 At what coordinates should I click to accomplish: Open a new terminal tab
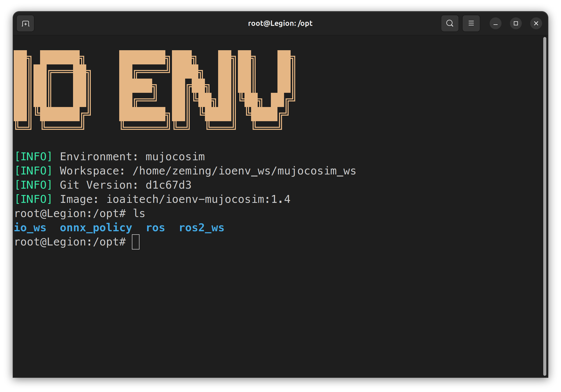(x=25, y=23)
